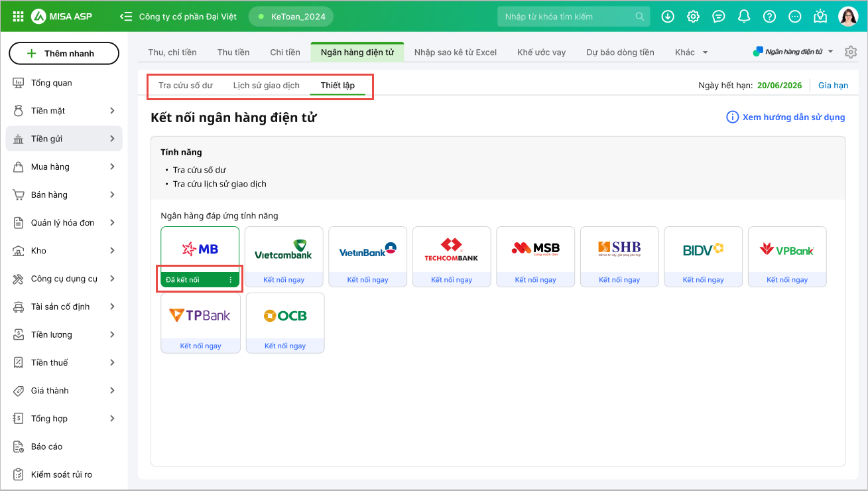Click the Tổng quan sidebar icon

pyautogui.click(x=19, y=83)
